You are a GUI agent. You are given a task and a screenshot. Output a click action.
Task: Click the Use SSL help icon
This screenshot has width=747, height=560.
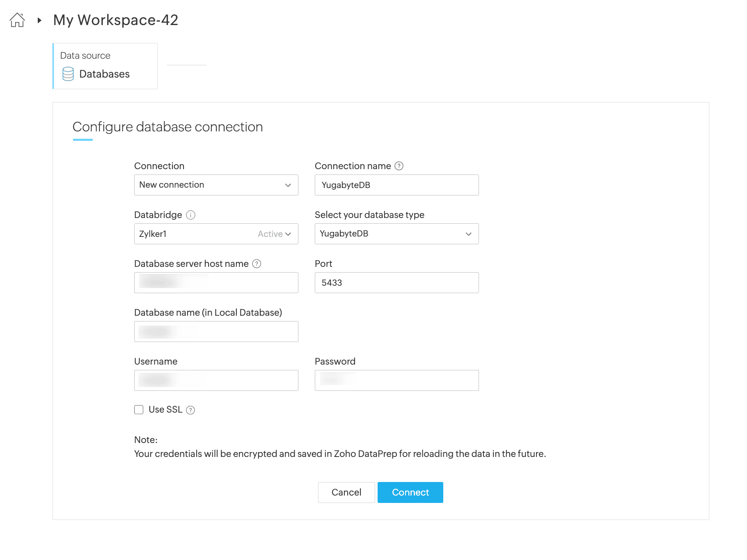coord(190,410)
